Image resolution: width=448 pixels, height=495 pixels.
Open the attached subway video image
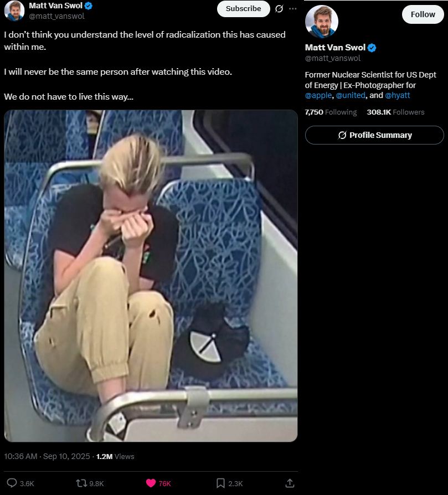(x=151, y=276)
